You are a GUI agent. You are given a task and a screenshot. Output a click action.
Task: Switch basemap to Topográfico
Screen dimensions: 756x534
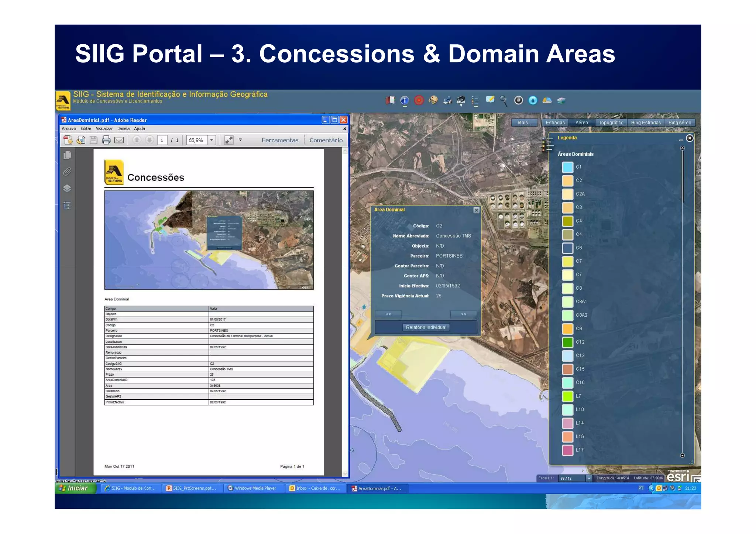[611, 123]
